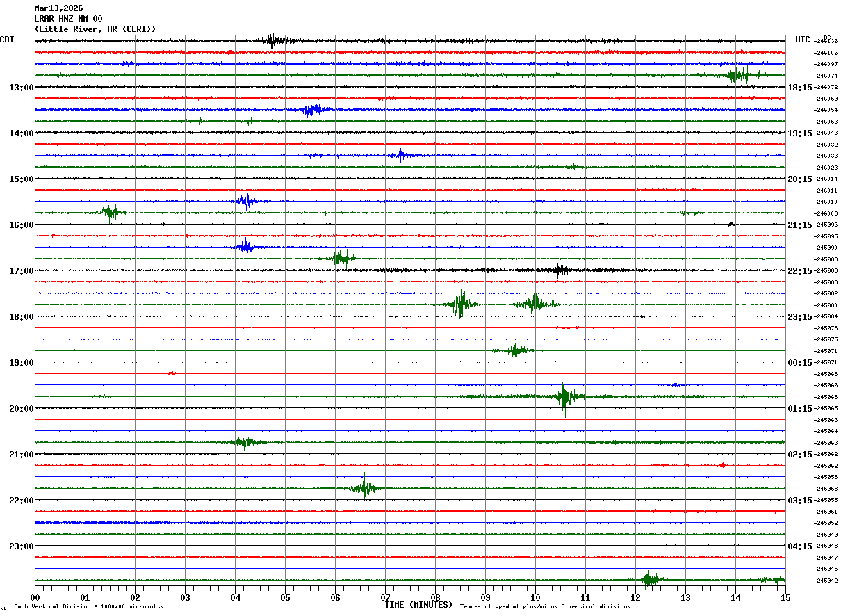Click green burst on the bottommost trace
Viewport: 841px width, 616px height.
point(648,579)
